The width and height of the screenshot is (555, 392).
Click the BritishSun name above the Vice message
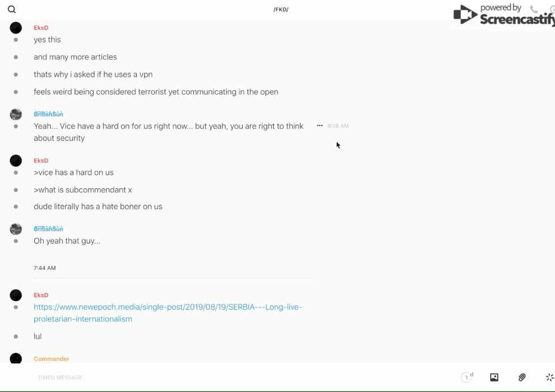(48, 114)
